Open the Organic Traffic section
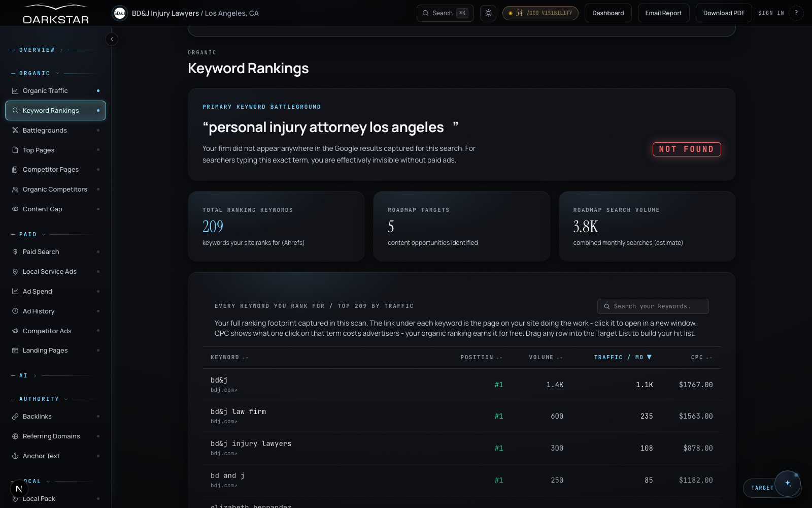The width and height of the screenshot is (812, 508). point(55,91)
